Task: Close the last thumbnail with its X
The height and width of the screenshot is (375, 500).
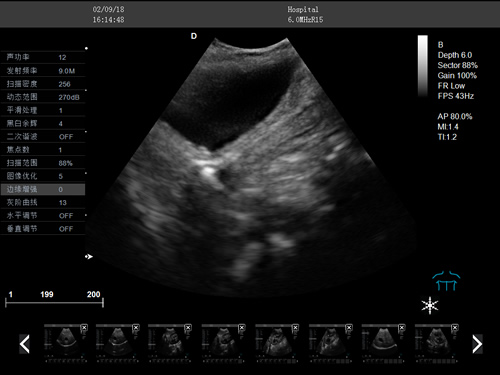Action: point(455,328)
